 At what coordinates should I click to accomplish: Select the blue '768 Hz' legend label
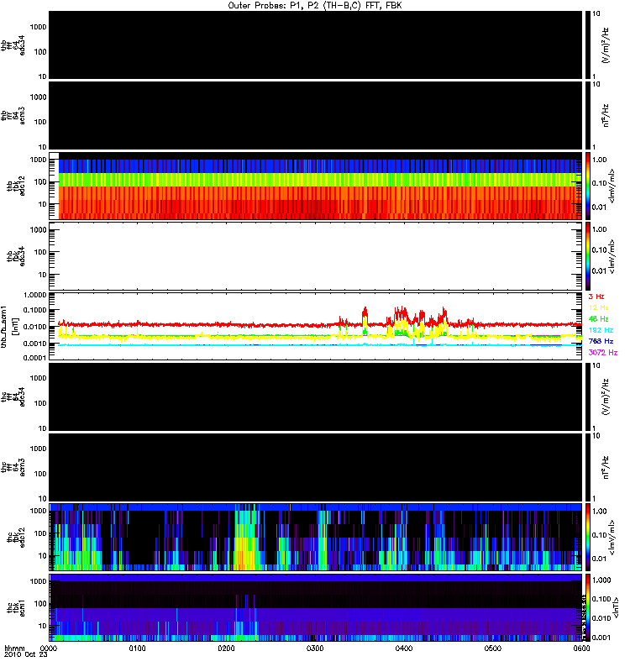(601, 341)
